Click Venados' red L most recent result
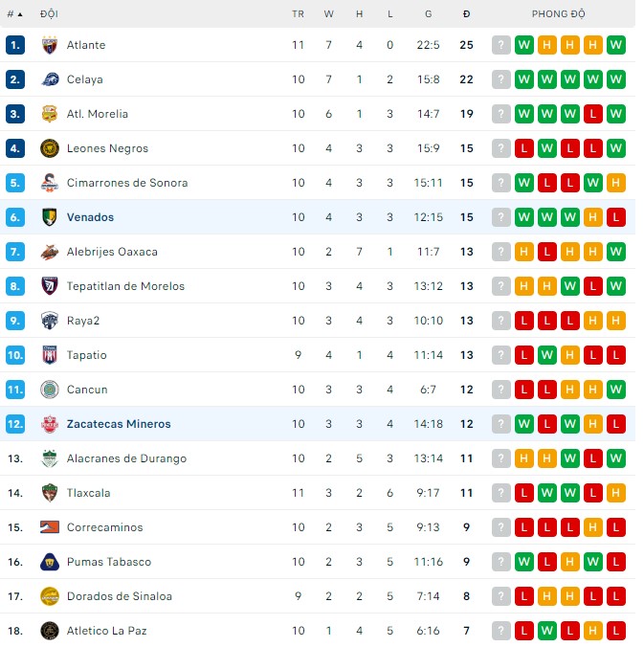This screenshot has height=647, width=644. (616, 217)
